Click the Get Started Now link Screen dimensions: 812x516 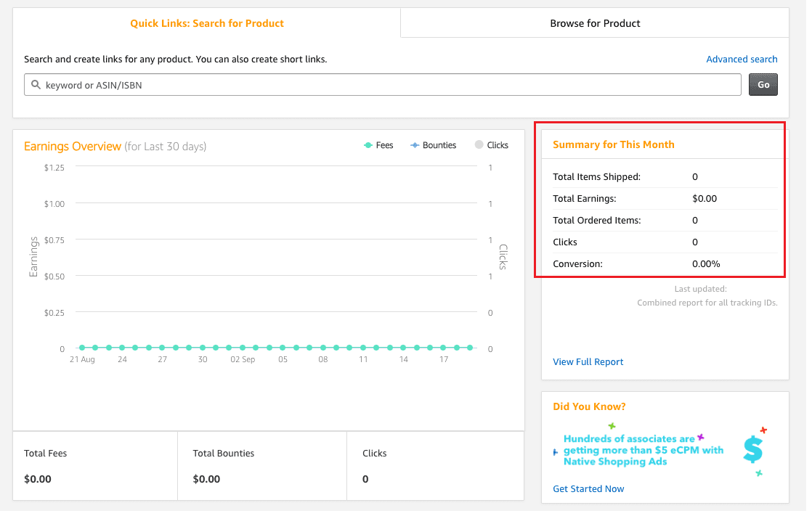coord(588,489)
